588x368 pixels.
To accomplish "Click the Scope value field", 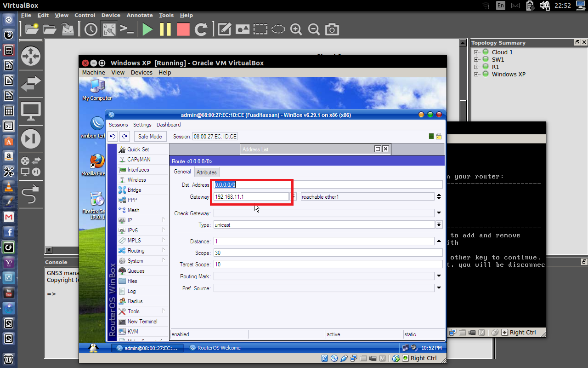I will pyautogui.click(x=328, y=253).
